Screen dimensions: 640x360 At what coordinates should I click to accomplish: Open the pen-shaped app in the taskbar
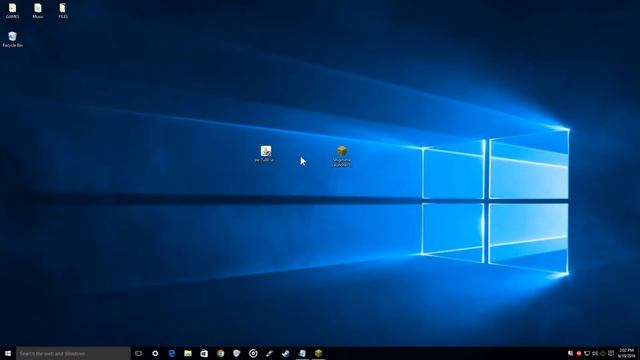point(269,353)
